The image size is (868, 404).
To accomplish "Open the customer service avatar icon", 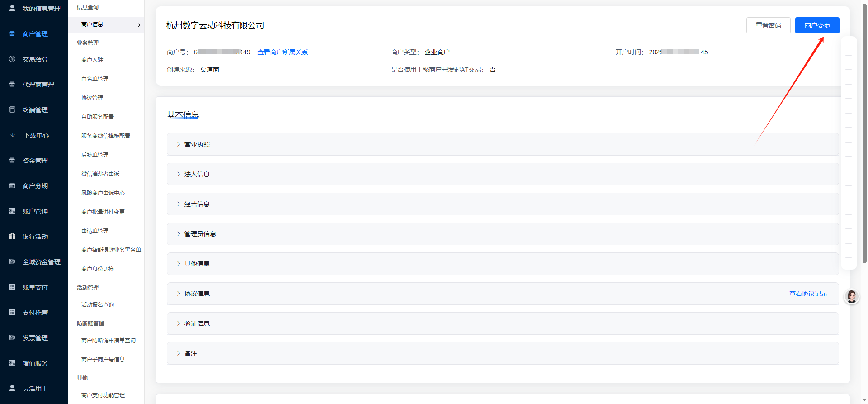I will tap(852, 297).
